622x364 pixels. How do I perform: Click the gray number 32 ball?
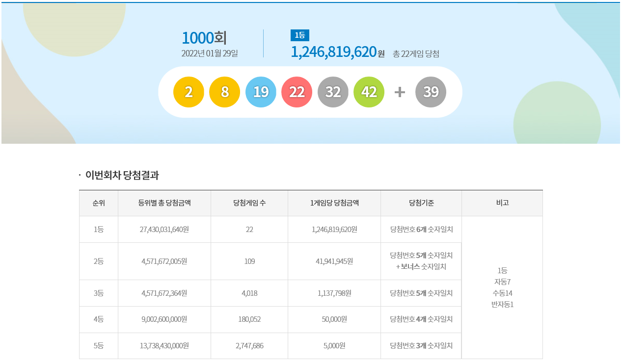pos(333,92)
